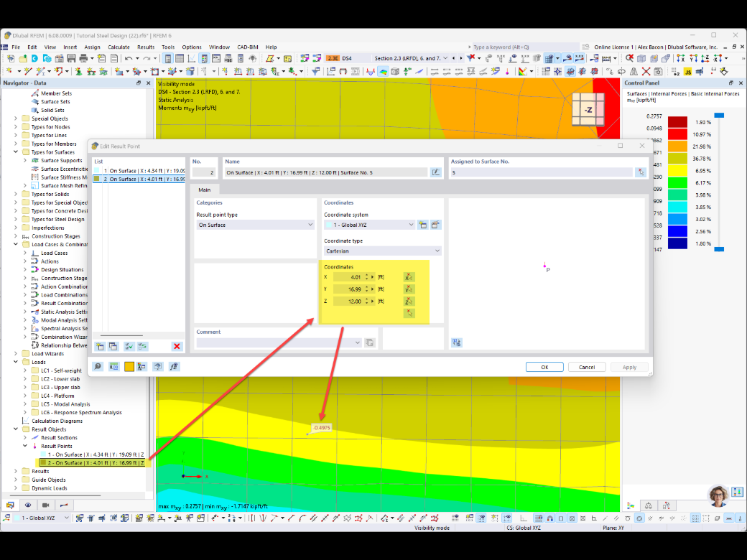This screenshot has height=560, width=747.
Task: Click the new coordinate system icon
Action: pyautogui.click(x=422, y=225)
